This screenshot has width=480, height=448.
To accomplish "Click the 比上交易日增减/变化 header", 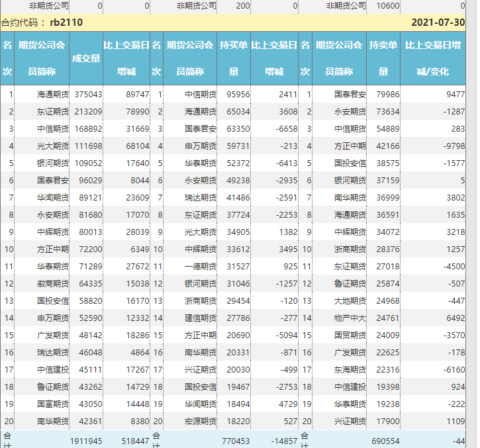I will (433, 58).
